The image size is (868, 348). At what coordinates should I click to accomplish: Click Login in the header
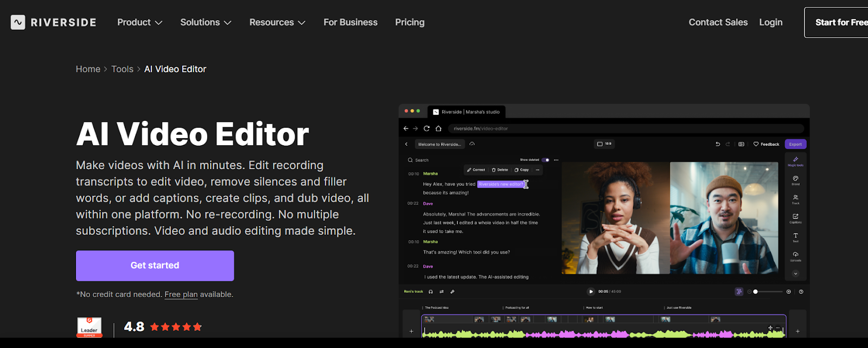(x=771, y=22)
